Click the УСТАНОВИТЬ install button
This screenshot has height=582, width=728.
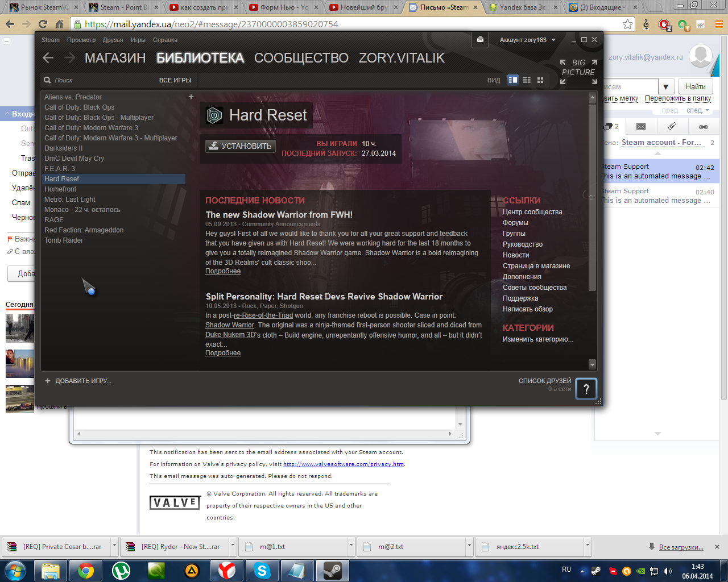[241, 146]
